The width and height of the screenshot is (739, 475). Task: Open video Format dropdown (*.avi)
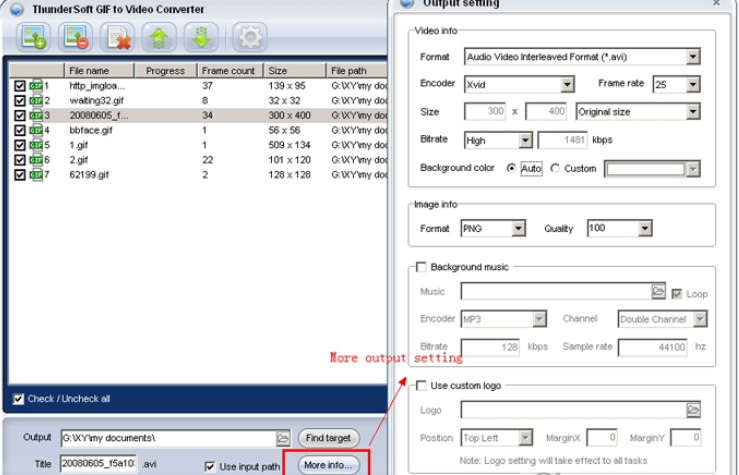693,57
